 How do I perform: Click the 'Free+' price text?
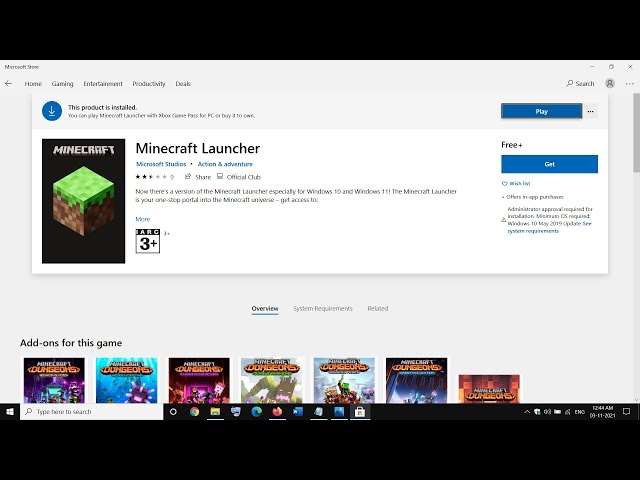(512, 145)
